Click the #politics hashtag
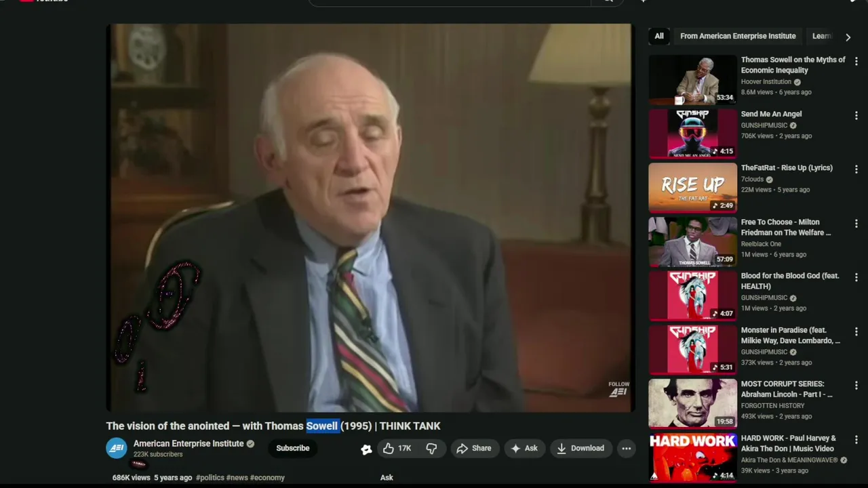868x488 pixels. 210,478
